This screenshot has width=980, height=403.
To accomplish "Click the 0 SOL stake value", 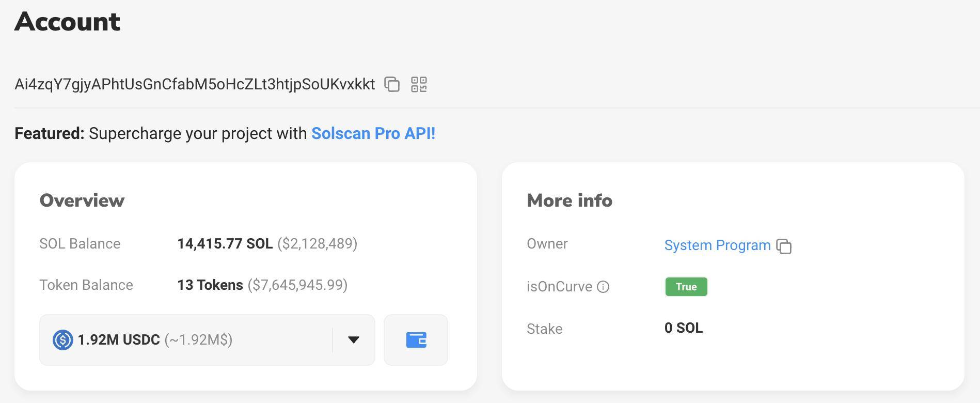I will [684, 328].
